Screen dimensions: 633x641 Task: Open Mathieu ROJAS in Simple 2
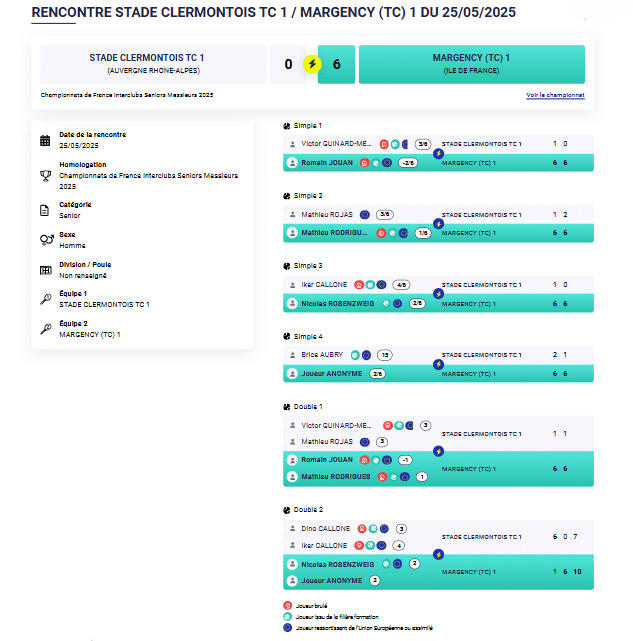(328, 214)
